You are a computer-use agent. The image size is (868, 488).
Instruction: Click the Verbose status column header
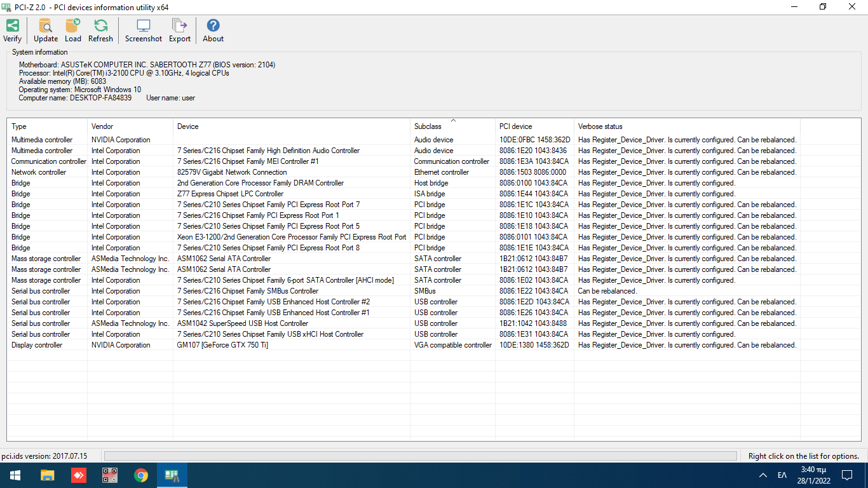pyautogui.click(x=600, y=126)
